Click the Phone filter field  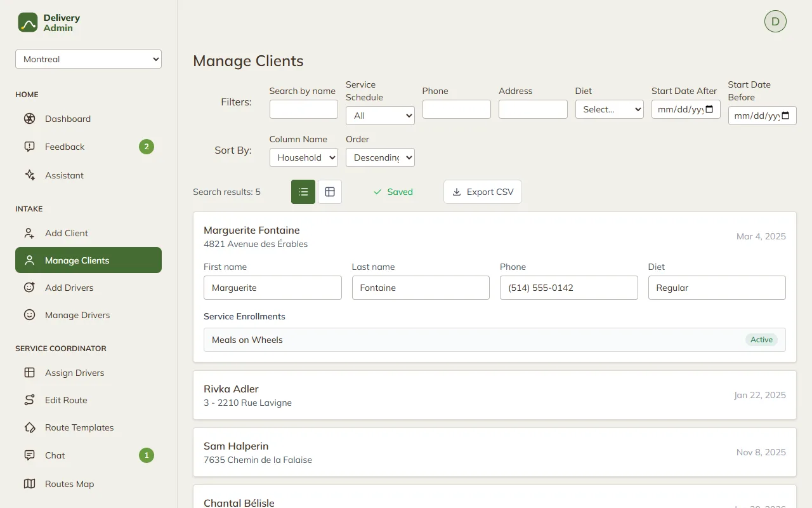click(x=457, y=109)
